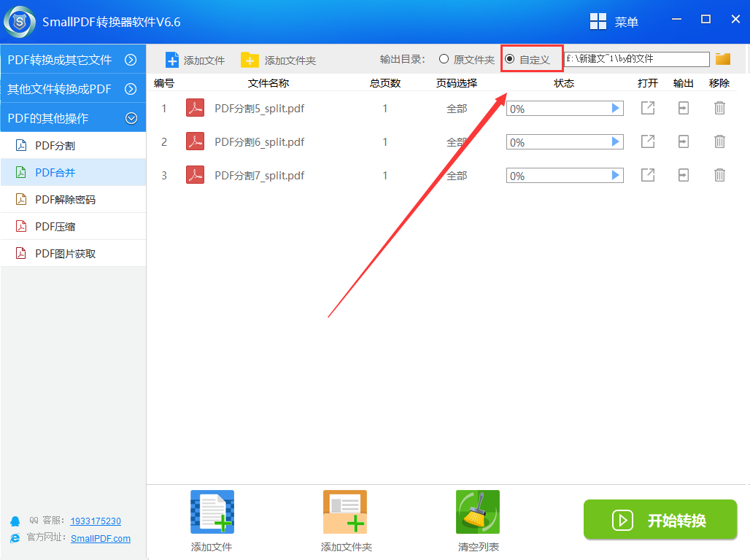The image size is (750, 560).
Task: Collapse the PDF的其他操作 section
Action: tap(73, 117)
